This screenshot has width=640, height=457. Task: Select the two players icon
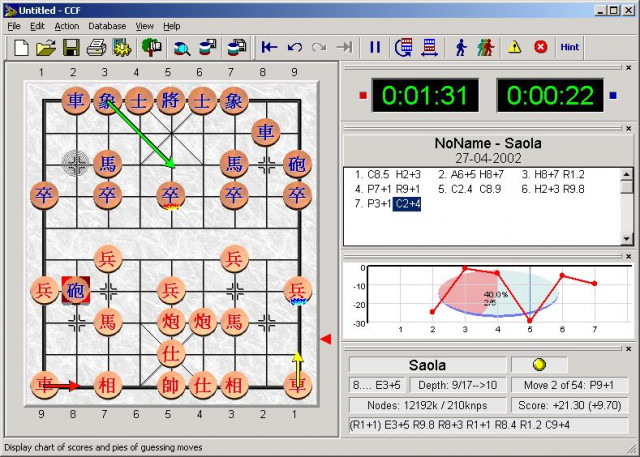pos(486,47)
